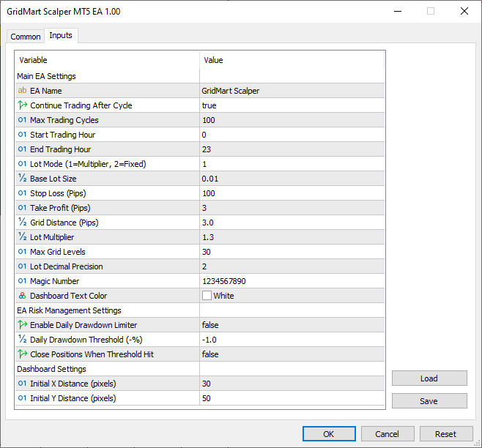
Task: Click the integer icon beside Max Trading Cycles
Action: [22, 120]
